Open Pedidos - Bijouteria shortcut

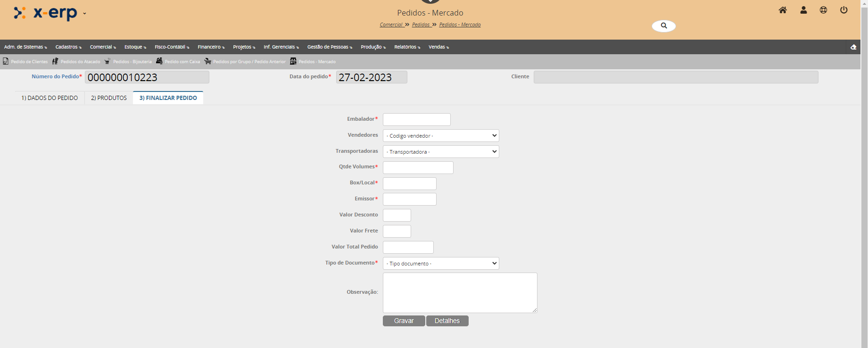coord(128,62)
